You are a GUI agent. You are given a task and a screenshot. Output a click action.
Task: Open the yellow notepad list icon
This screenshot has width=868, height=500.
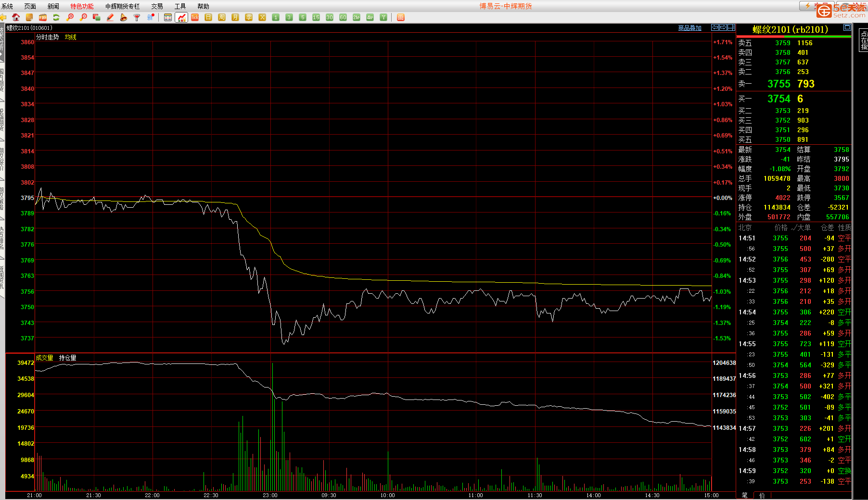click(29, 17)
